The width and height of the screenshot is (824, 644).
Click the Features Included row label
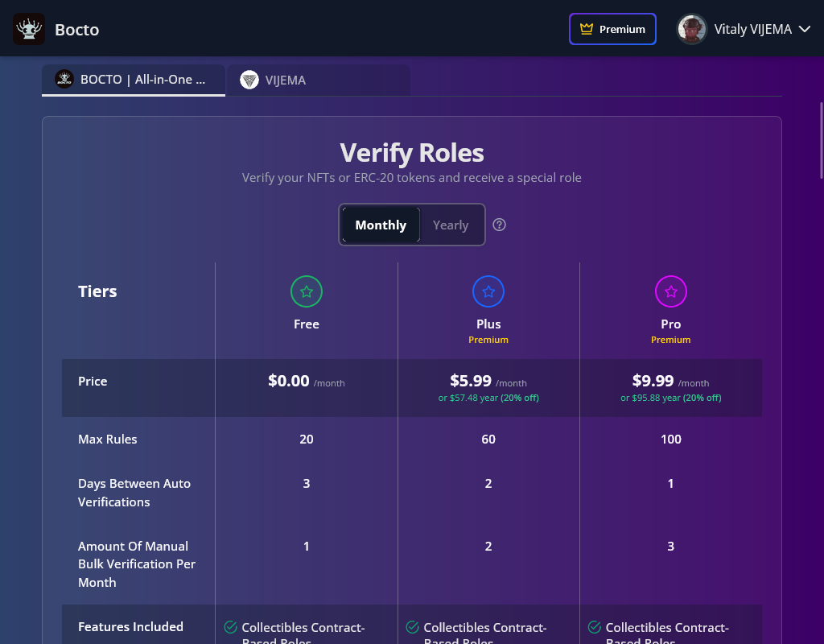tap(130, 626)
